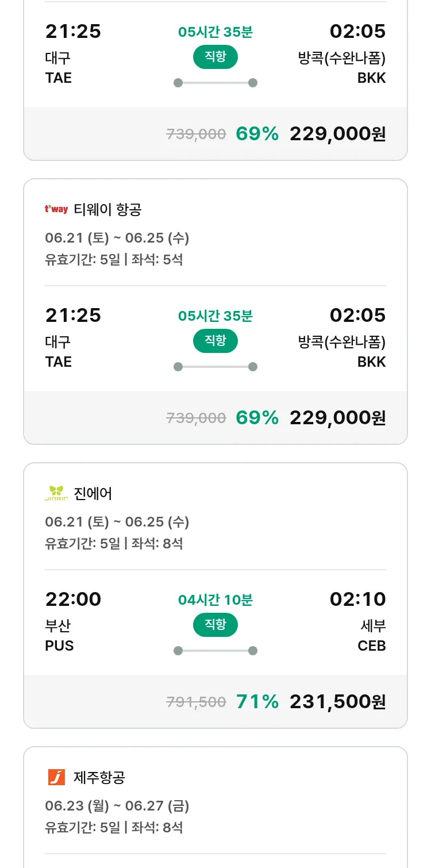This screenshot has width=431, height=868.
Task: Select the top card's 229,000원 price
Action: click(x=338, y=133)
